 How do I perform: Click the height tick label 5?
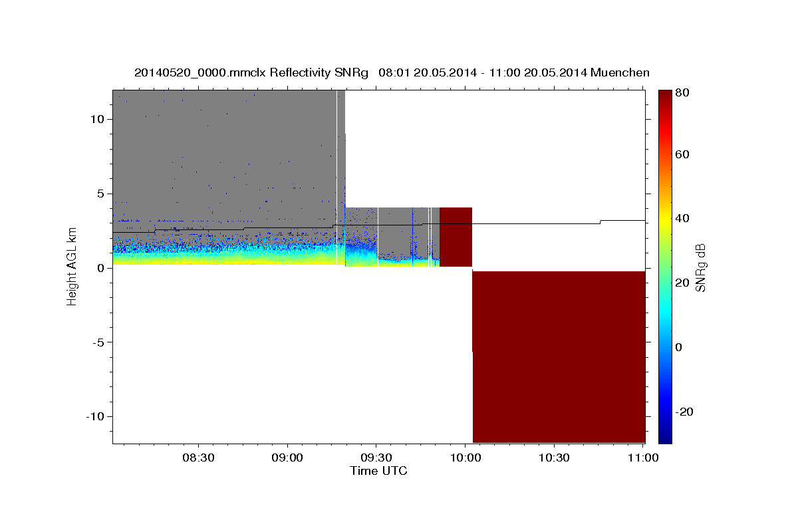[x=101, y=194]
